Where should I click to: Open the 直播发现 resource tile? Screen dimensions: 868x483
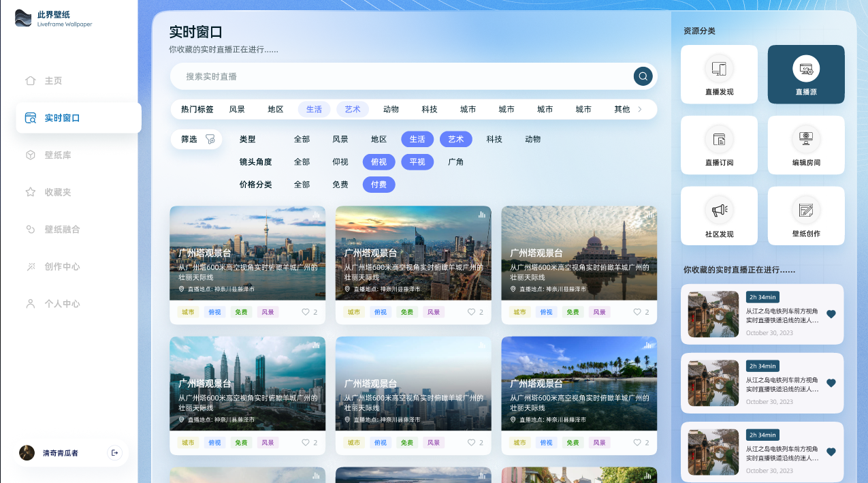tap(719, 74)
